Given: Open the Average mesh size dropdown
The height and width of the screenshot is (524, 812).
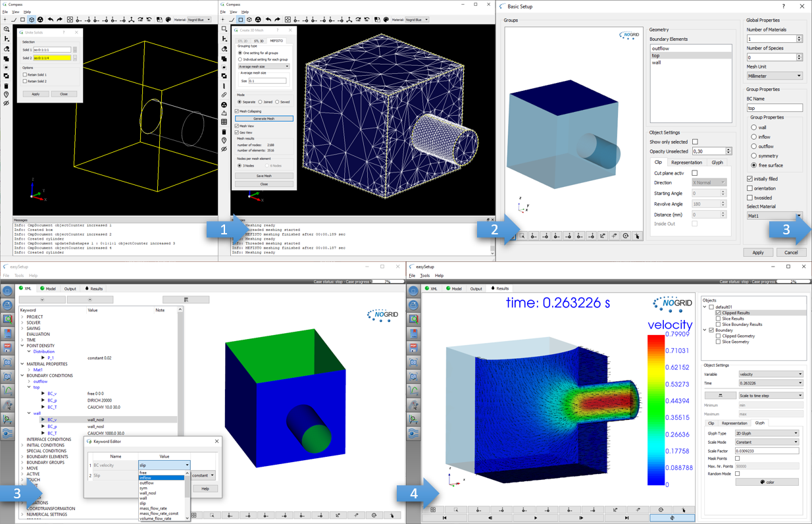Looking at the screenshot, I should (x=264, y=66).
